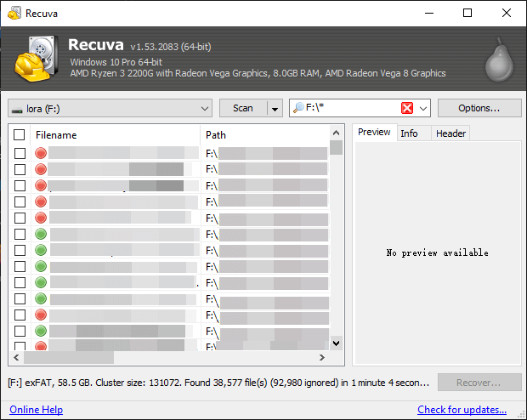Sort by the Filename column header

coord(115,135)
